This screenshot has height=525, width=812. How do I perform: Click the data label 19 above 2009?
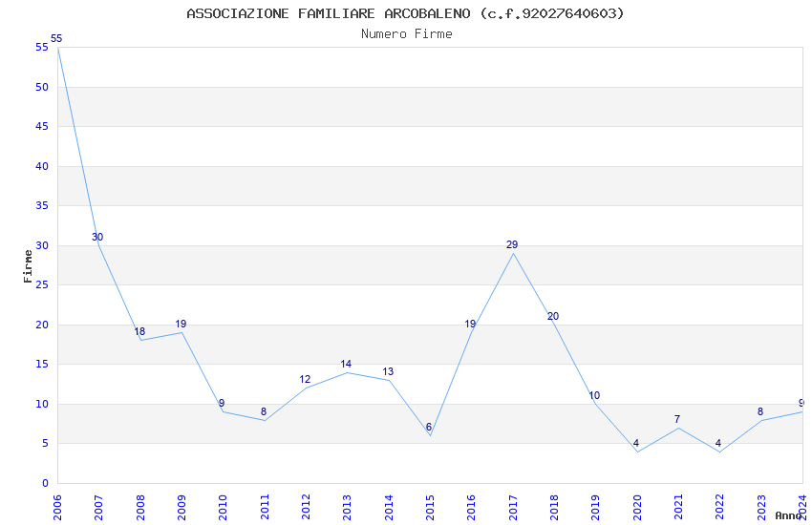coord(181,324)
